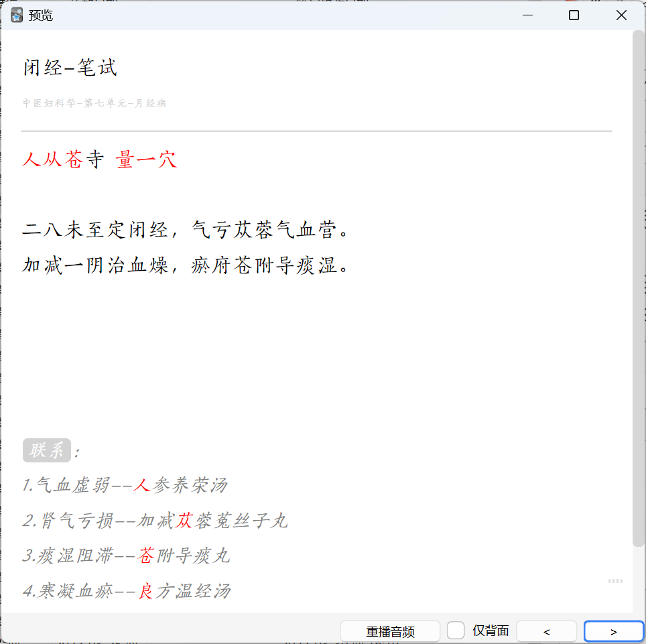Click item 2.肾气亏损--加减苁蓉菟丝子丸
The width and height of the screenshot is (646, 644).
coord(155,521)
